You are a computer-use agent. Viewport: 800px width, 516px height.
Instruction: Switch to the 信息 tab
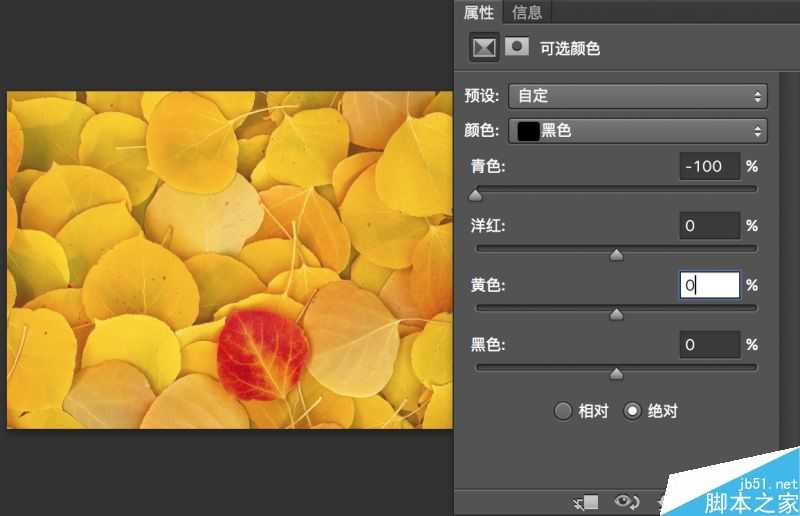click(527, 12)
